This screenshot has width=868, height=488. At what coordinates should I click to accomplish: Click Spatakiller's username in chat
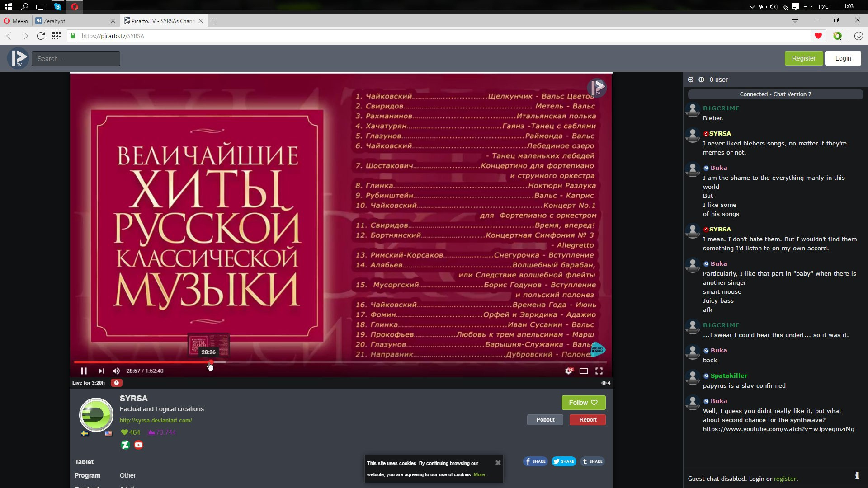pos(729,375)
